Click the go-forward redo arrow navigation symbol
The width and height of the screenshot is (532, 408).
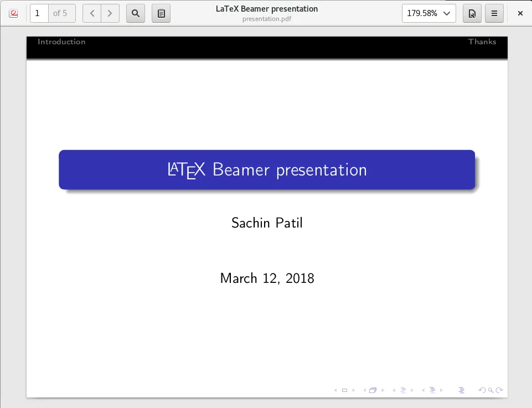499,390
